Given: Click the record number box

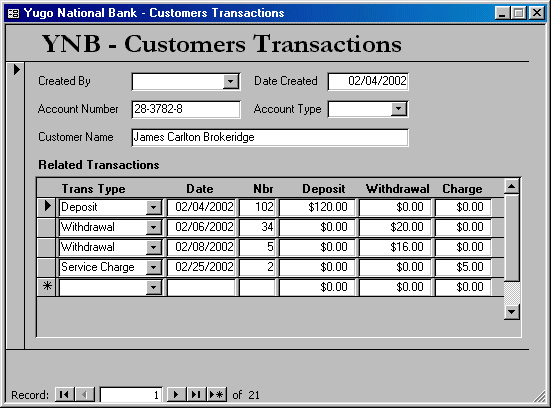Looking at the screenshot, I should (131, 395).
